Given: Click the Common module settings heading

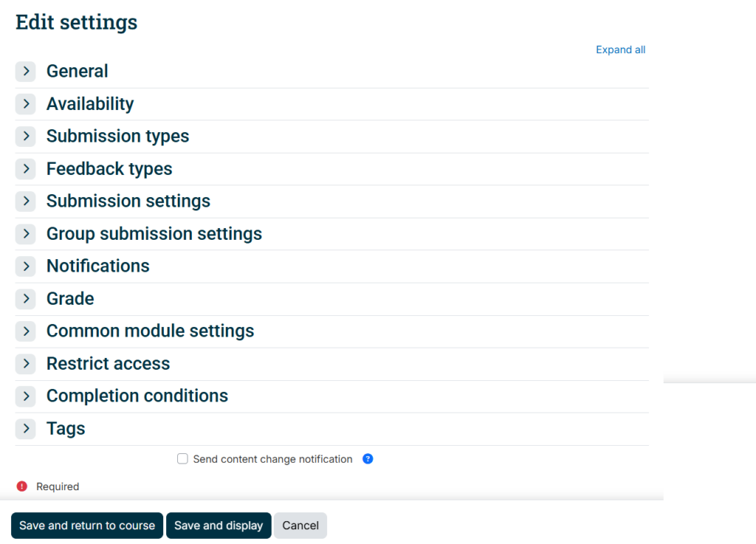Looking at the screenshot, I should [x=151, y=331].
